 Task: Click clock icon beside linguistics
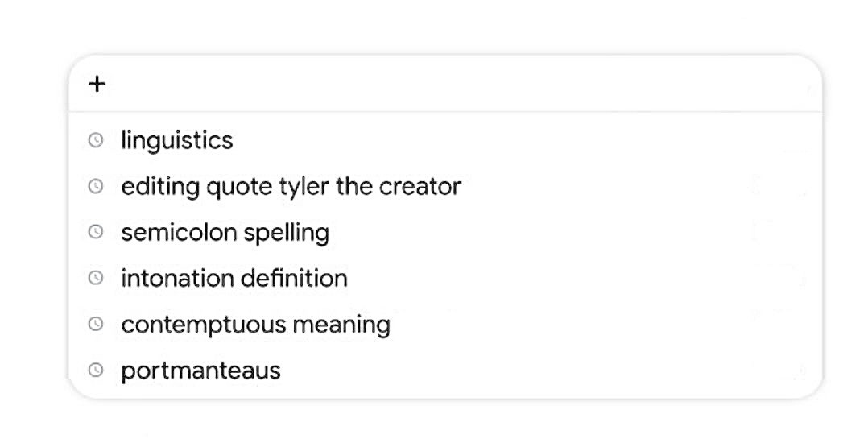click(x=96, y=139)
